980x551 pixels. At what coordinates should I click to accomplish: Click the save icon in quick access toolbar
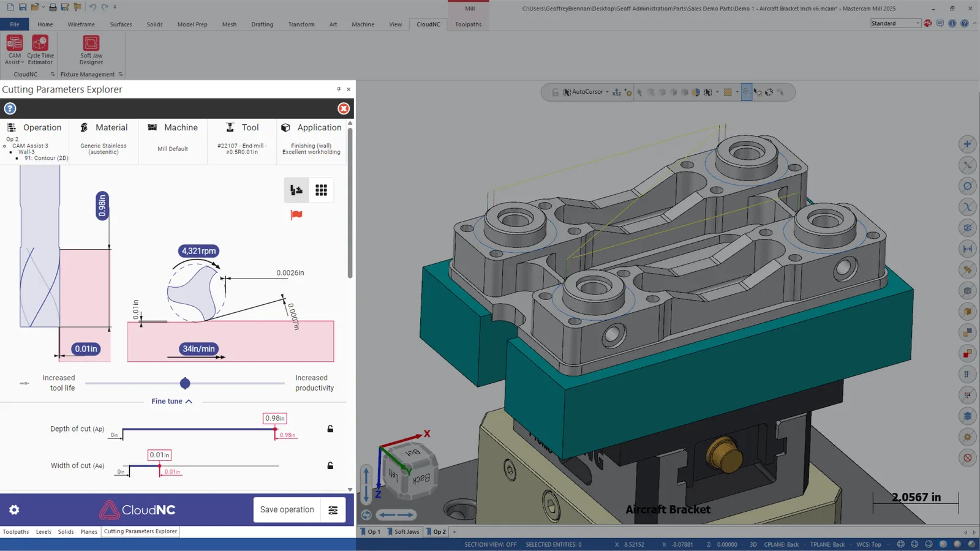pyautogui.click(x=23, y=7)
